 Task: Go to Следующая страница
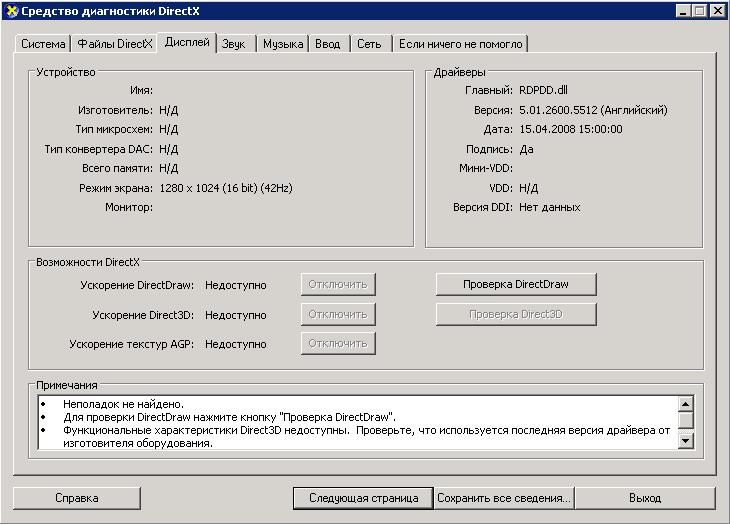[364, 498]
